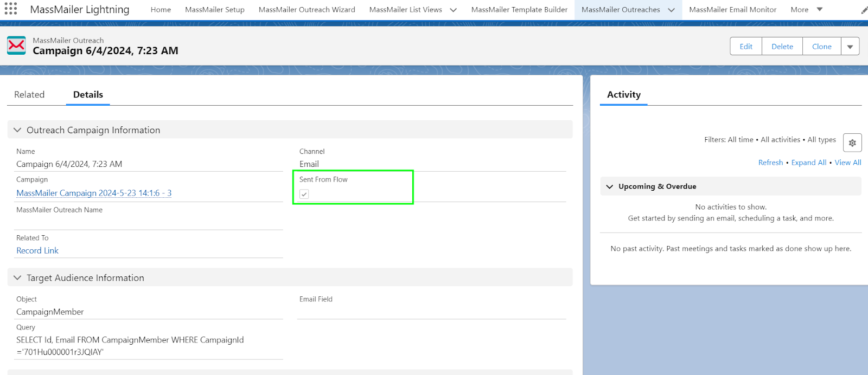Screen dimensions: 868x375
Task: Click Refresh in Activity panel
Action: 770,163
